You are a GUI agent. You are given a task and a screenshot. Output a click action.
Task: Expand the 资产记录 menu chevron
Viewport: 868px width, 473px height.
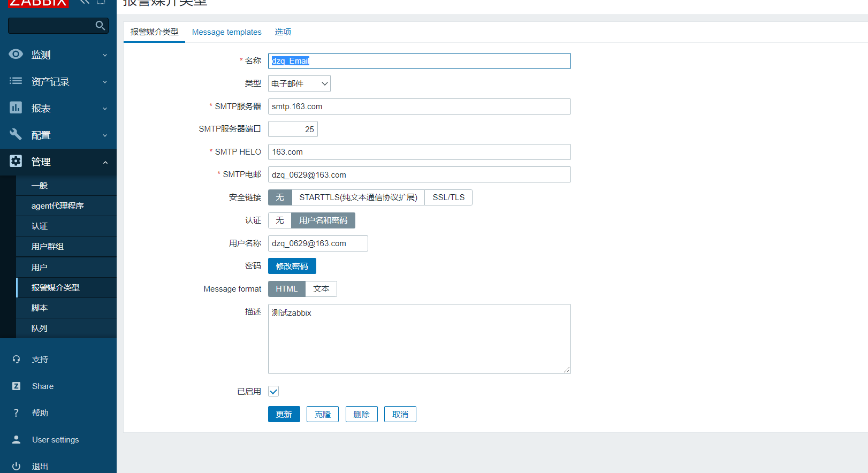105,82
